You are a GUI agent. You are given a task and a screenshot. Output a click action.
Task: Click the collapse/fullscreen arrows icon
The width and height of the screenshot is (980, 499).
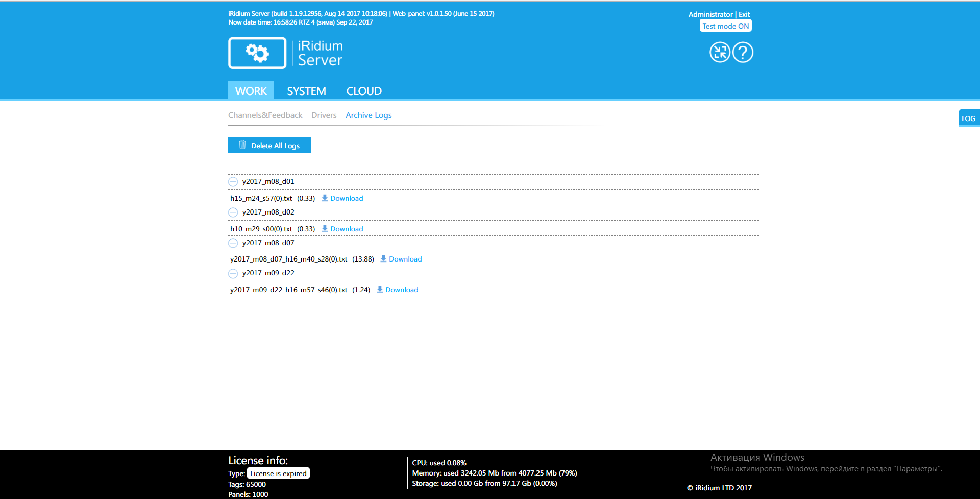coord(720,52)
